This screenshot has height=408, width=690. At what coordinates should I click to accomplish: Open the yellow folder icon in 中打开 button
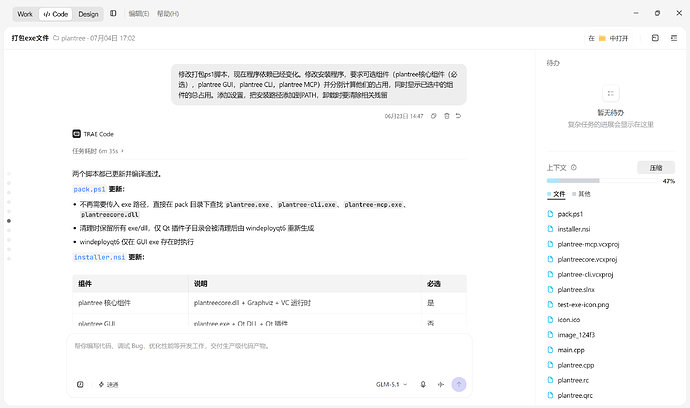[602, 38]
